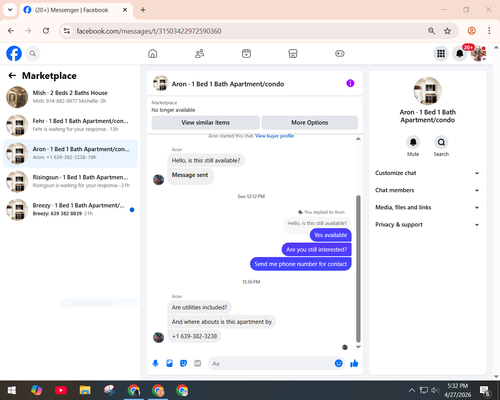
Task: Click the address bar URL
Action: pyautogui.click(x=149, y=31)
